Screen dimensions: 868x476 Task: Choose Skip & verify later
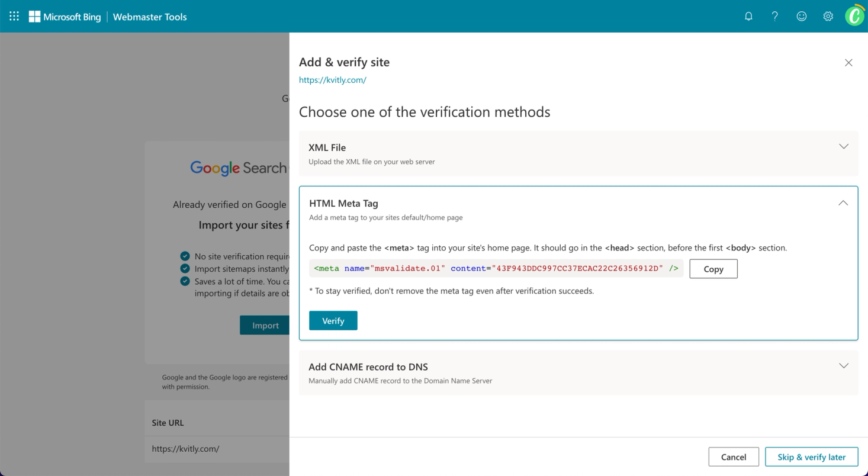pos(811,456)
